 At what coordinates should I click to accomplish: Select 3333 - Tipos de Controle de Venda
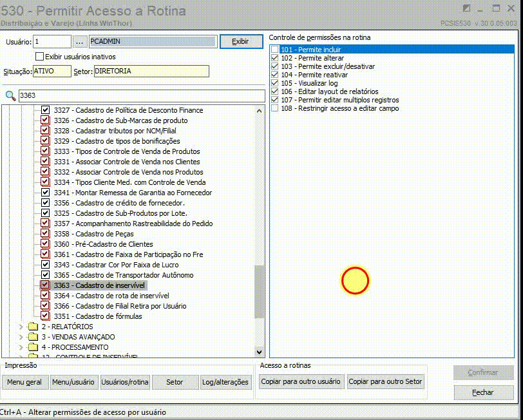coord(127,151)
